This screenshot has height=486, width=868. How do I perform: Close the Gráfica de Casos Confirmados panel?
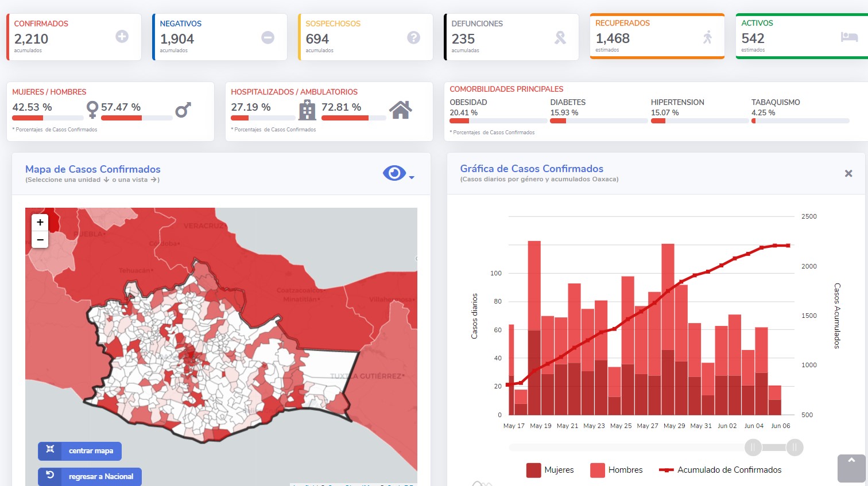(x=848, y=173)
